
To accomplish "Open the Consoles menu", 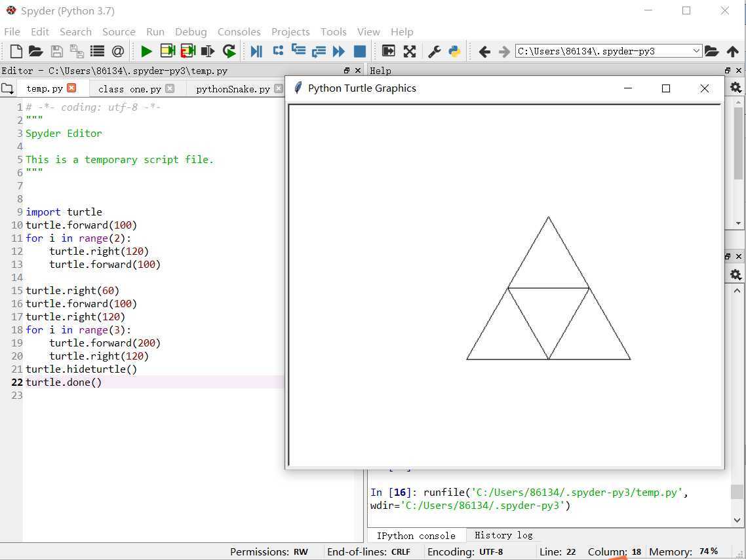I will tap(239, 32).
